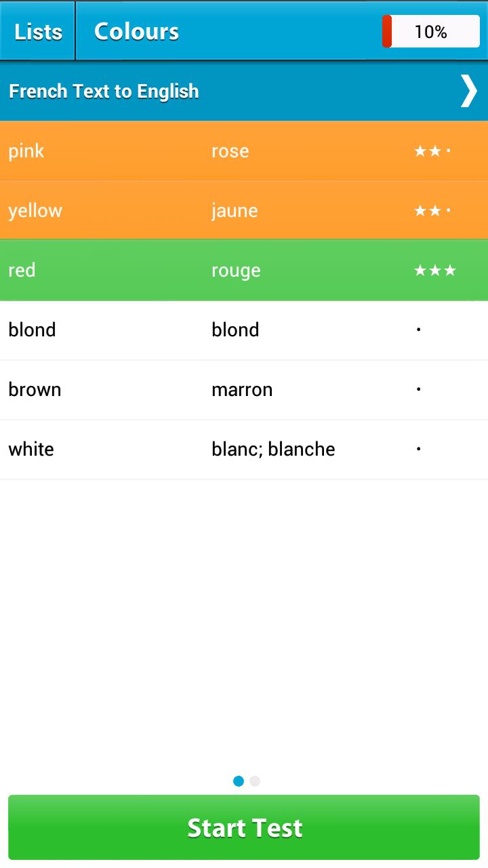Tap the three-star rating for red
Viewport: 488px width, 868px height.
pyautogui.click(x=435, y=271)
